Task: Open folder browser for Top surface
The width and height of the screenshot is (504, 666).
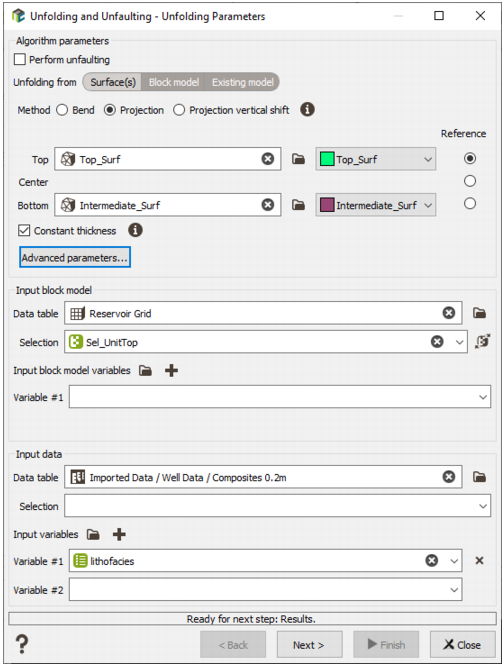Action: point(298,159)
